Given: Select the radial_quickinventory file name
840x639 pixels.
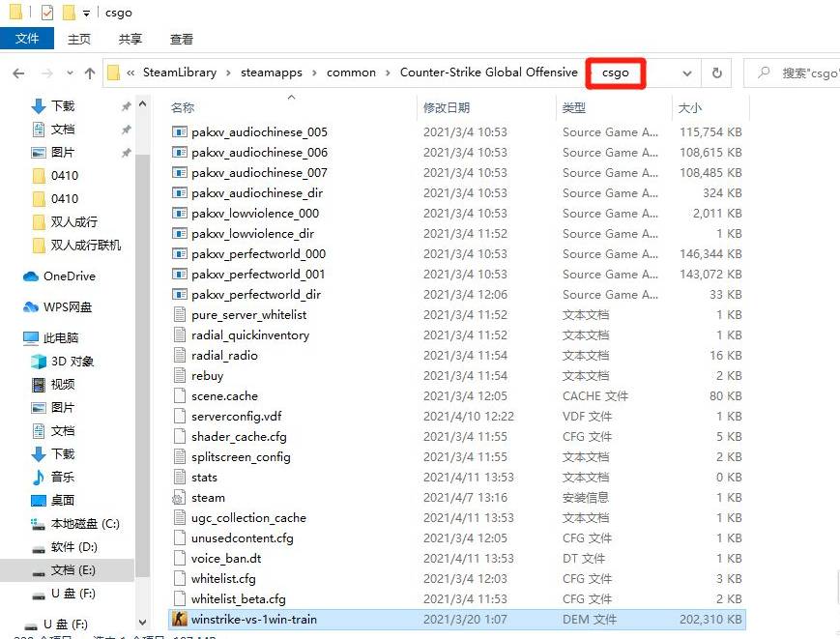Looking at the screenshot, I should click(250, 335).
